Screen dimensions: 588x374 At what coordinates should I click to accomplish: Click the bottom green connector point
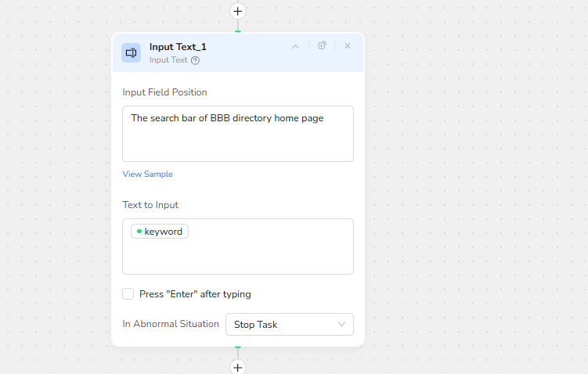click(x=238, y=347)
